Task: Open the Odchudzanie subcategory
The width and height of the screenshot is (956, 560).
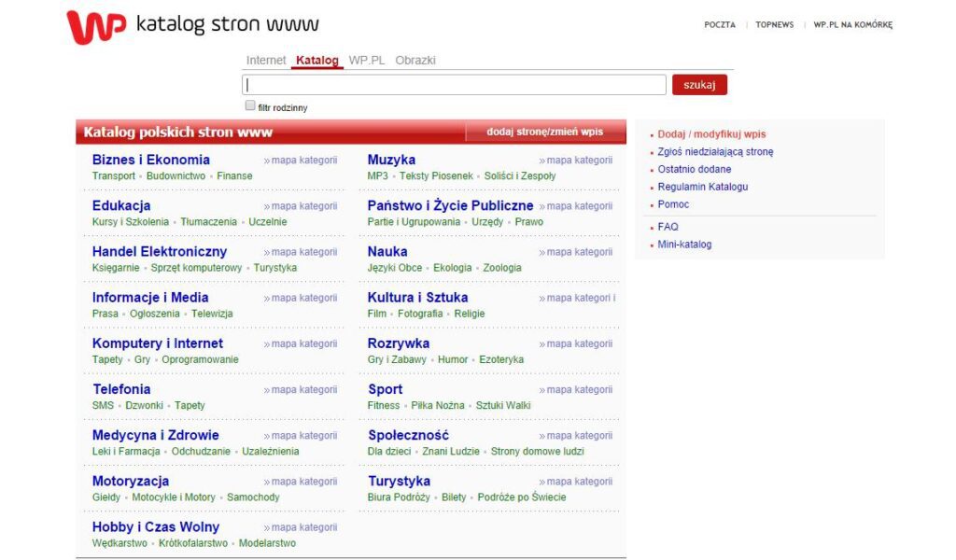Action: 201,452
